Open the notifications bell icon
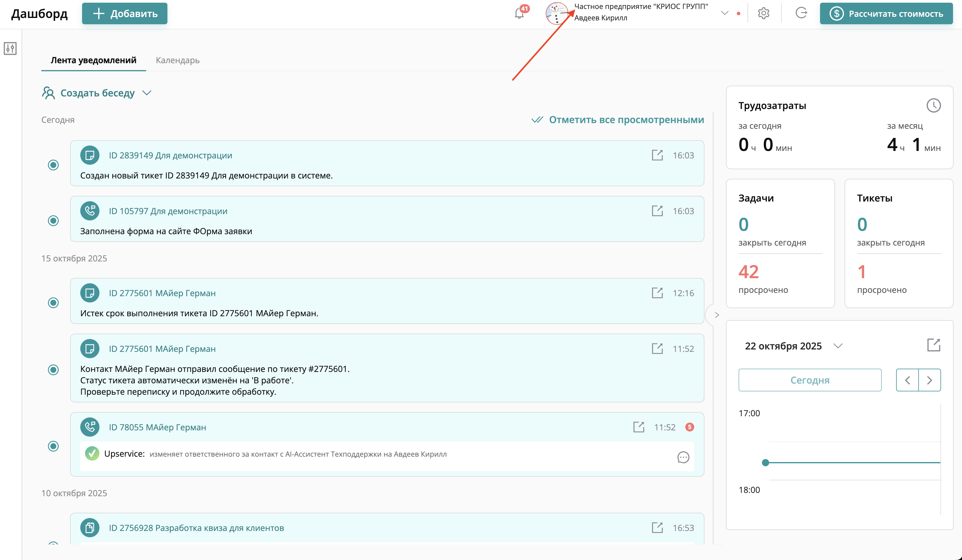The width and height of the screenshot is (962, 560). pyautogui.click(x=519, y=13)
